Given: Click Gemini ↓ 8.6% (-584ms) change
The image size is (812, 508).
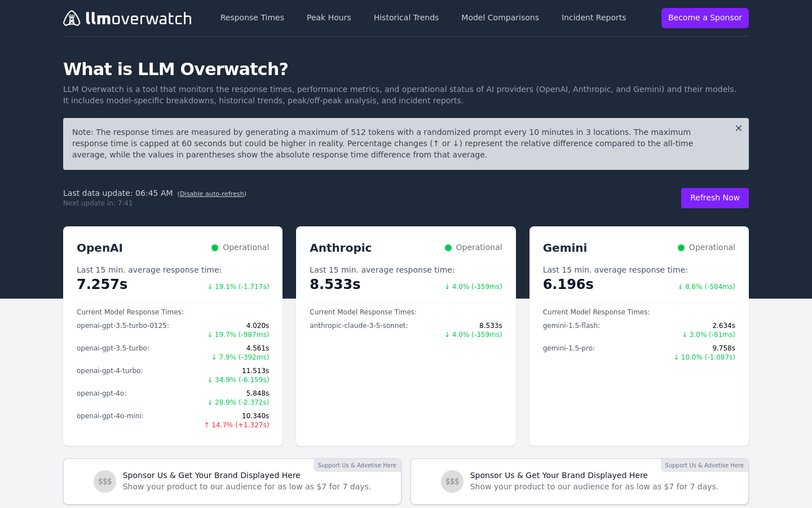Looking at the screenshot, I should [x=707, y=287].
